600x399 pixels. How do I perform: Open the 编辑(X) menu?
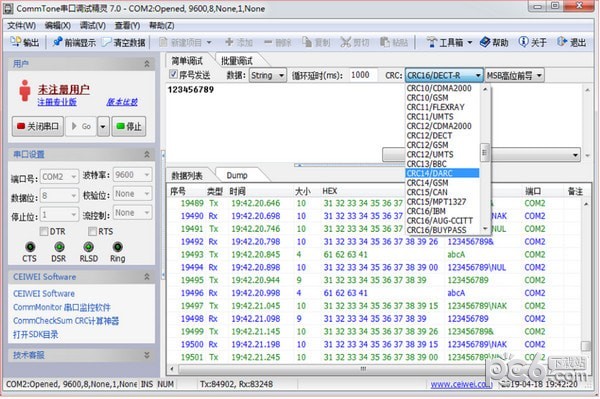(x=57, y=26)
